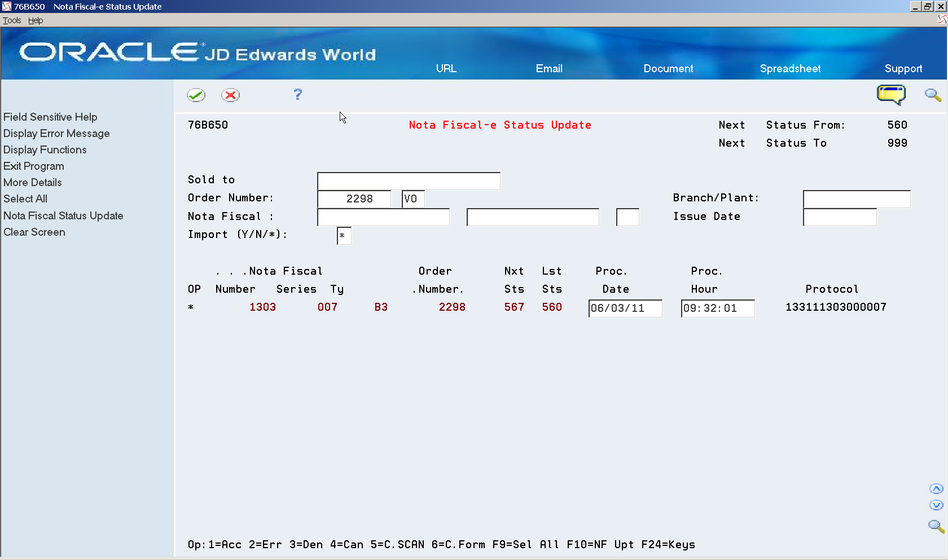Viewport: 948px width, 560px height.
Task: Click the Proc. Hour field 09:32:01
Action: tap(718, 308)
